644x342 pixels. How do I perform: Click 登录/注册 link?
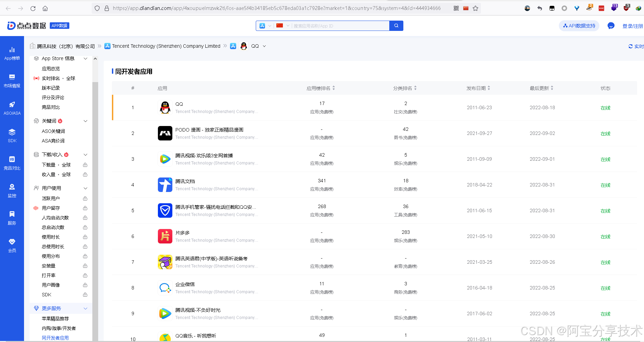[x=633, y=26]
